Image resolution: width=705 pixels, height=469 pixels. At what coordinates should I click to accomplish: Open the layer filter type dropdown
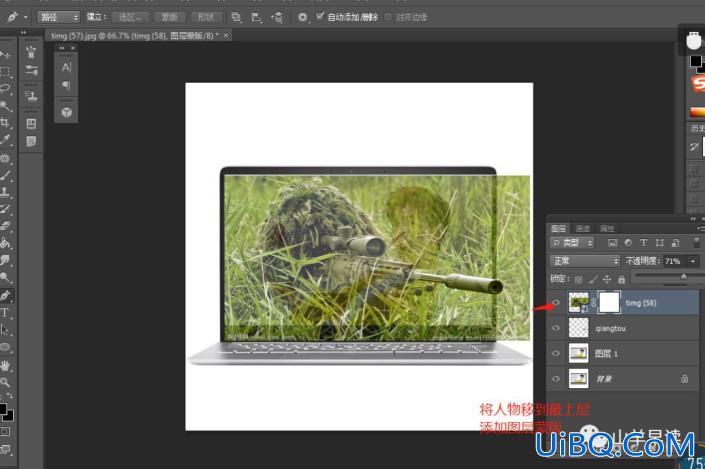click(x=572, y=243)
